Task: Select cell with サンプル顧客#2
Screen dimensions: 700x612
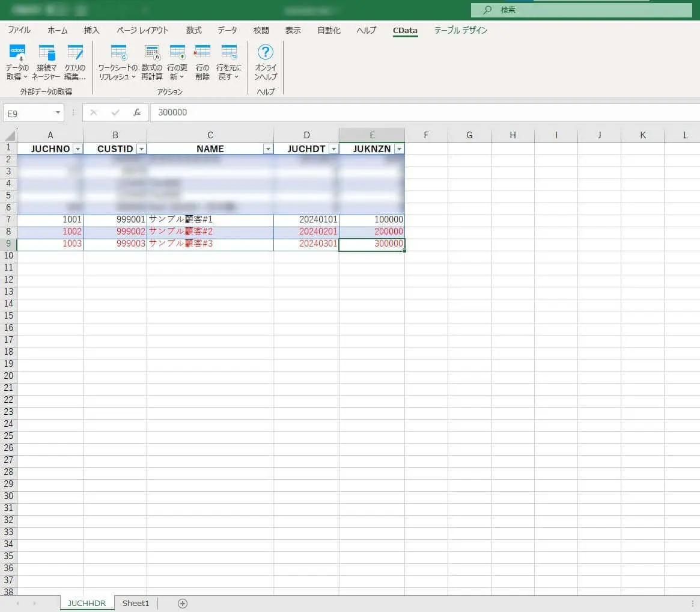Action: 210,231
